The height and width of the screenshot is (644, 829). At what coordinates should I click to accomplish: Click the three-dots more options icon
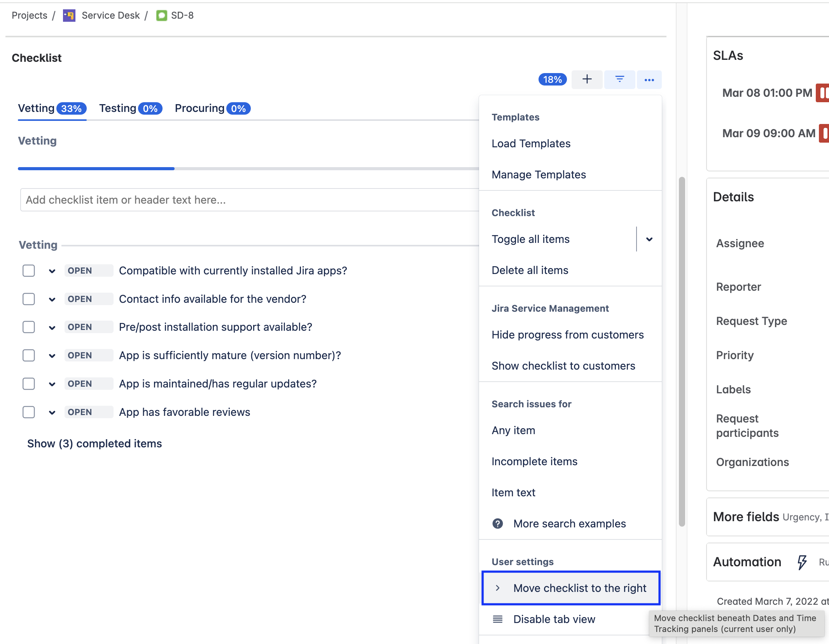click(649, 80)
